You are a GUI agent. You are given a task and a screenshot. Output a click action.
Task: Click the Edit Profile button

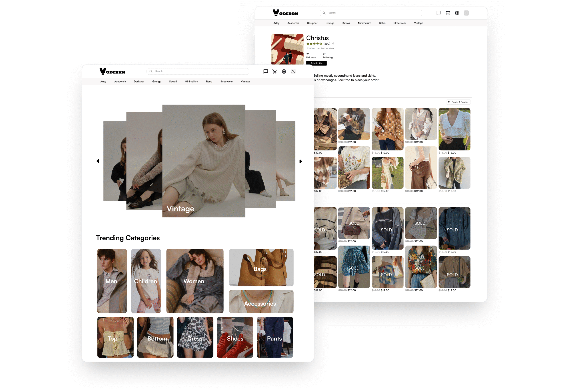tap(316, 63)
